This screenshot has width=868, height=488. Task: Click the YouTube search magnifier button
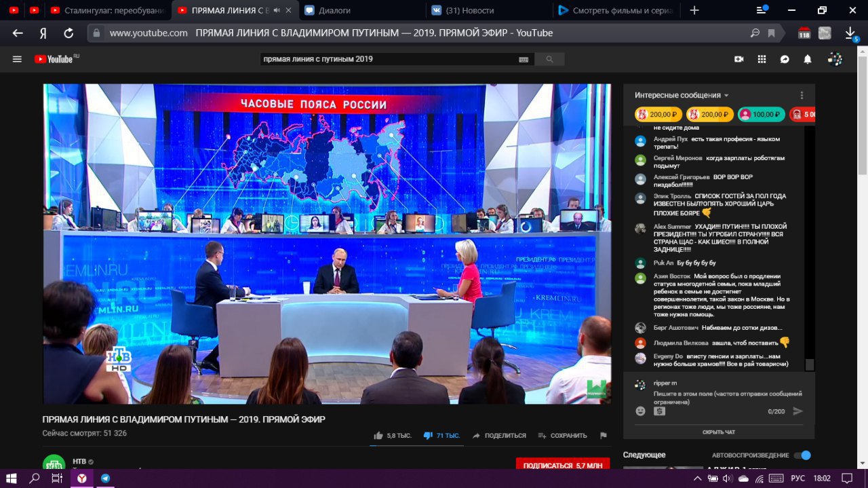tap(549, 59)
